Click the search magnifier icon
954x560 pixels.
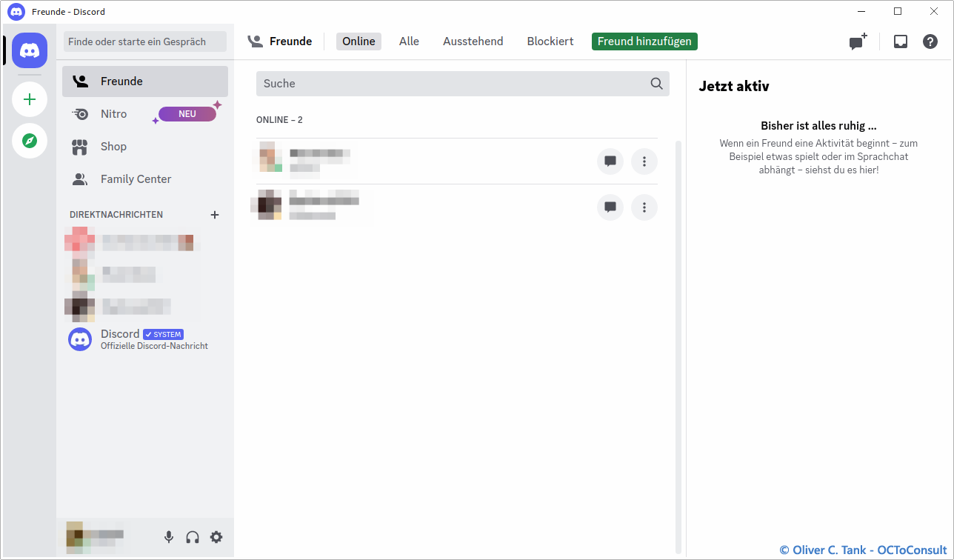(656, 84)
